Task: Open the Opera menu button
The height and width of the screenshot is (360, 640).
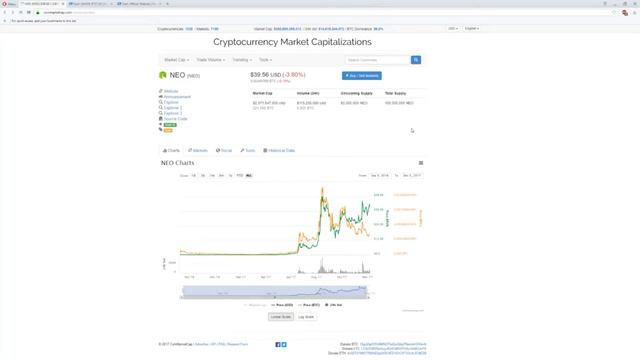Action: click(8, 4)
